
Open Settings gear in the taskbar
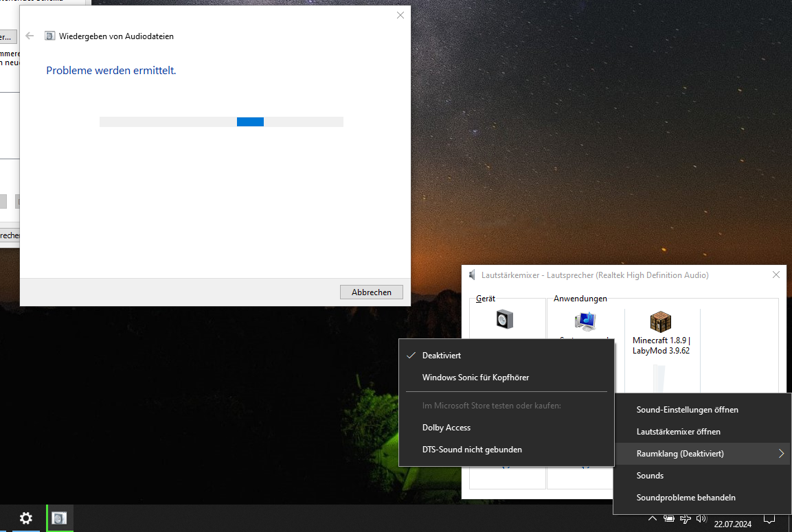coord(26,518)
